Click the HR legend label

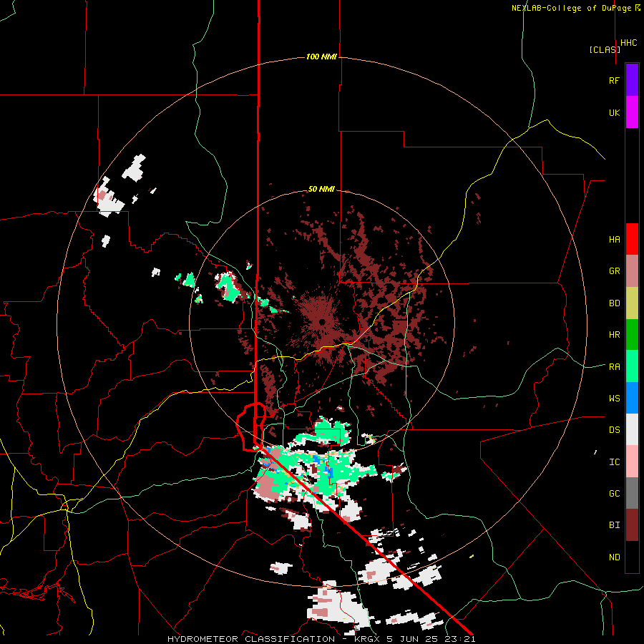(x=615, y=335)
